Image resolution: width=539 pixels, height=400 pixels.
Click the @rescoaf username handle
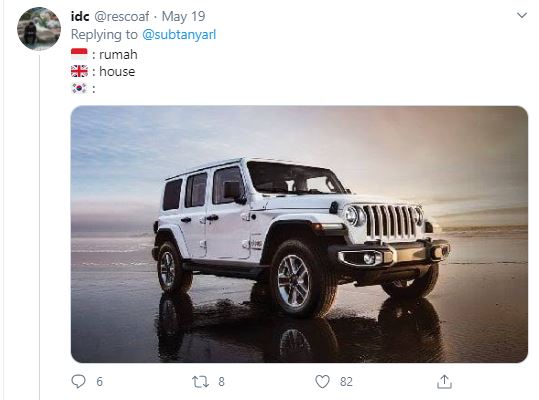point(121,16)
